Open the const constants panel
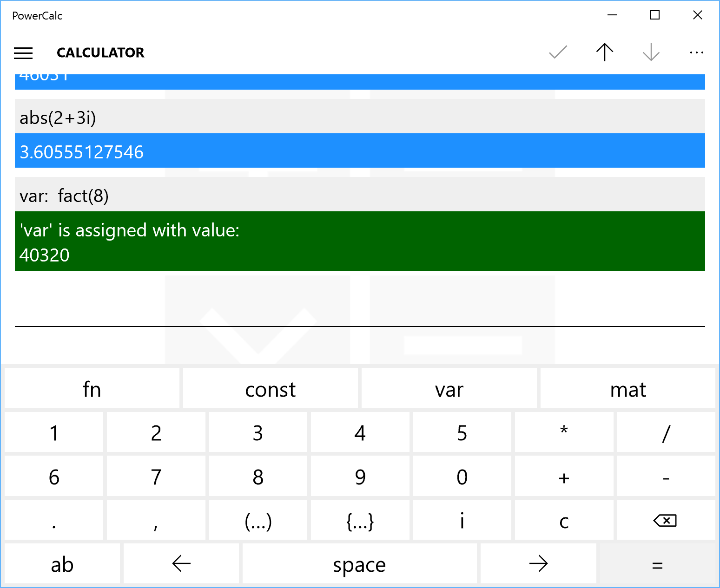This screenshot has height=588, width=720. coord(270,389)
